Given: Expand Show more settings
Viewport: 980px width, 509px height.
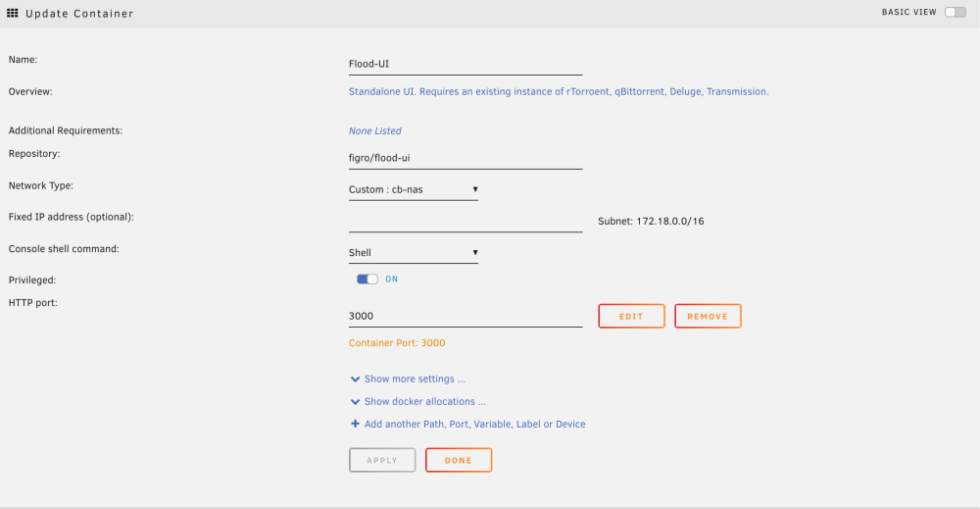Looking at the screenshot, I should click(x=415, y=379).
